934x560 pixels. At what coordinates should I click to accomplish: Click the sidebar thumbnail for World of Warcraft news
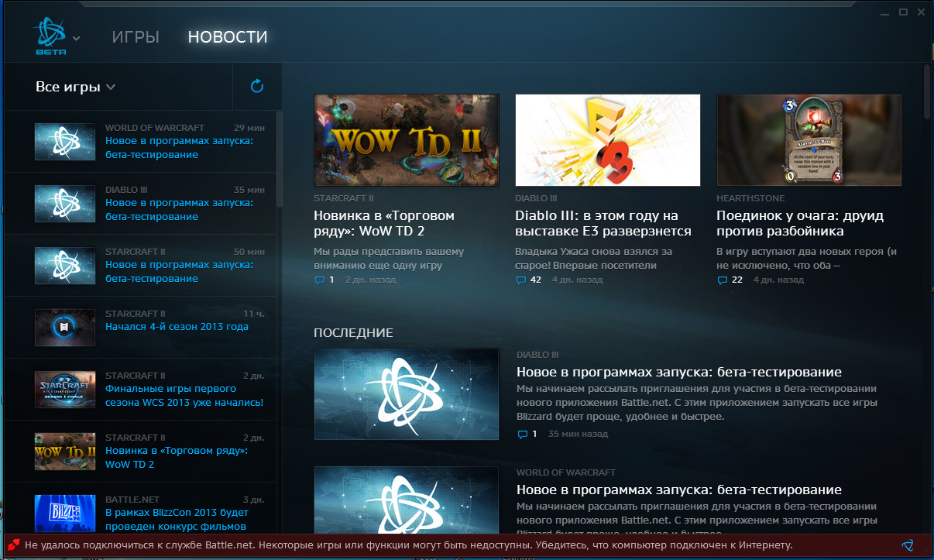(x=65, y=142)
